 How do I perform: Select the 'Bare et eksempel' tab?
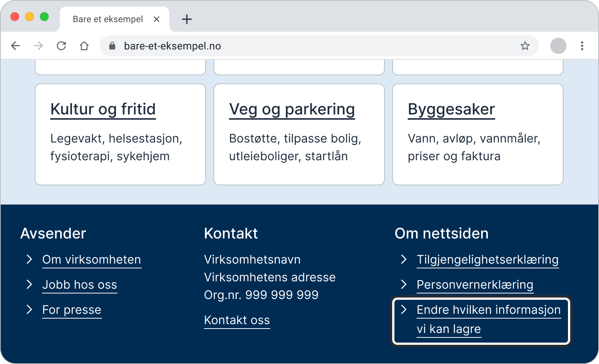click(114, 19)
